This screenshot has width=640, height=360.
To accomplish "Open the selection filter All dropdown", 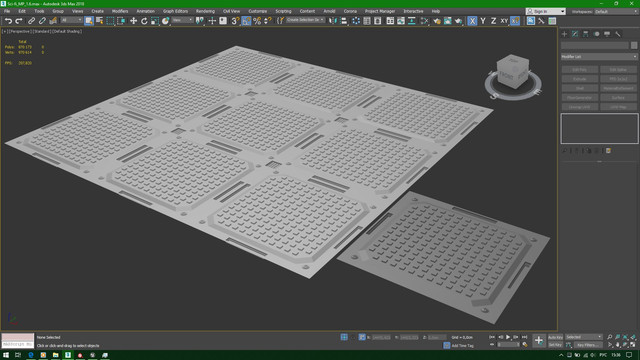I will click(71, 20).
